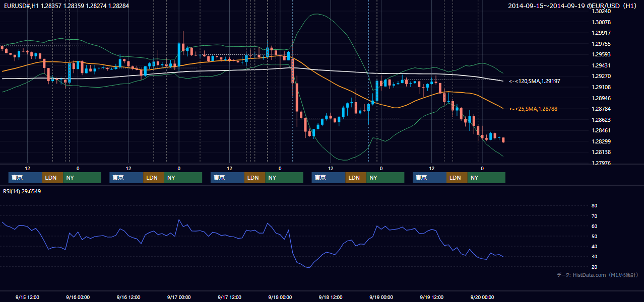644x302 pixels.
Task: Click the 9/17 00:00 date label
Action: (x=179, y=297)
